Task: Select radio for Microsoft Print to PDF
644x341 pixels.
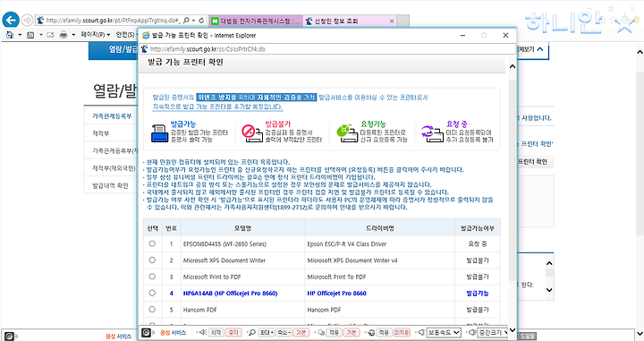Action: (152, 277)
